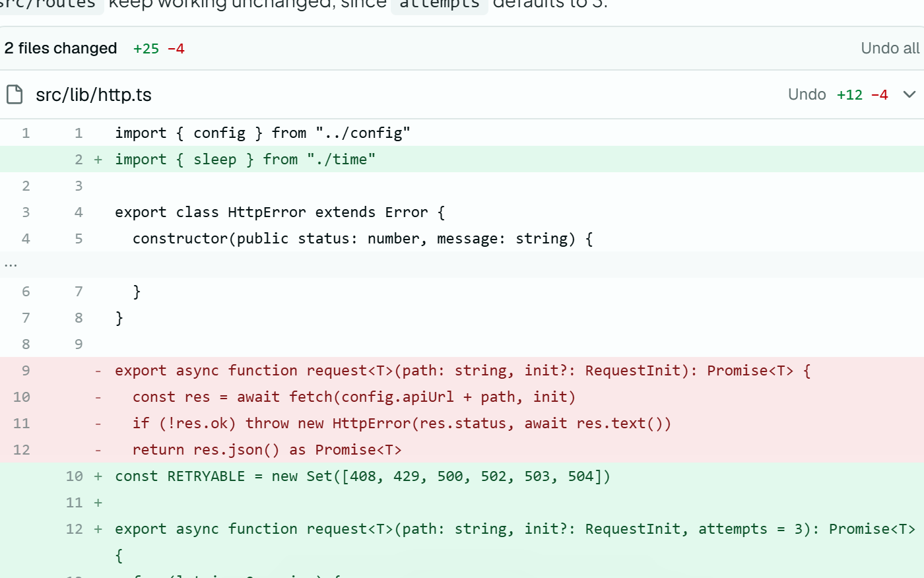The width and height of the screenshot is (924, 578).
Task: Undo all file changes
Action: 890,48
